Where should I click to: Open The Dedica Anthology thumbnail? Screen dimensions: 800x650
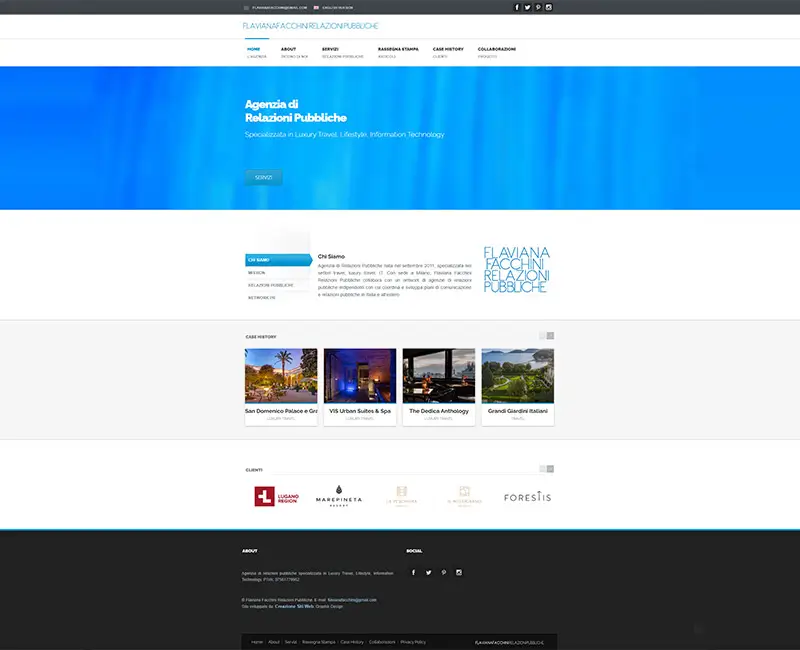tap(439, 376)
